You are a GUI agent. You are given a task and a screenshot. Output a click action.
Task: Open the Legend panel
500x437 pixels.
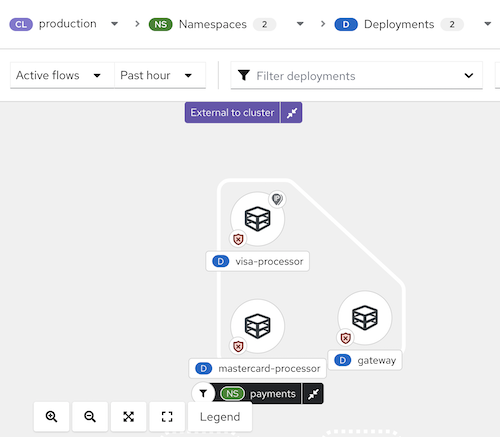coord(220,417)
